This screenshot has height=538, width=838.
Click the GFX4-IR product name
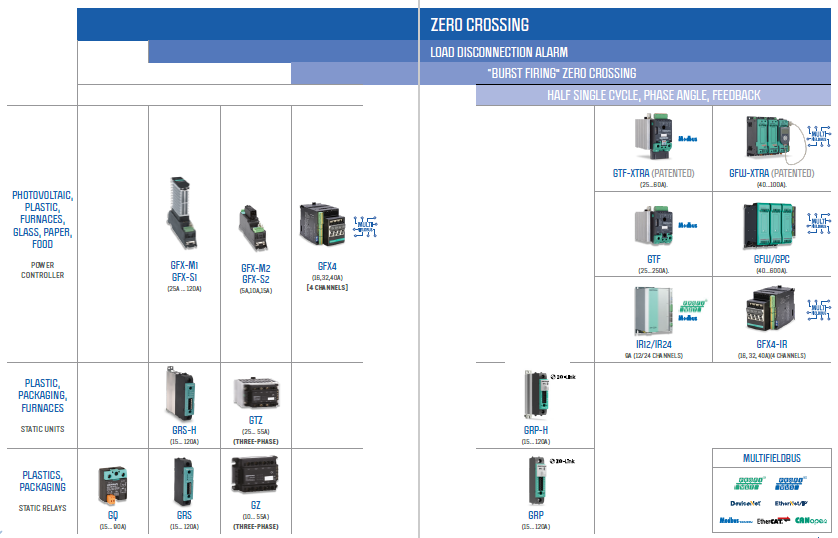771,345
